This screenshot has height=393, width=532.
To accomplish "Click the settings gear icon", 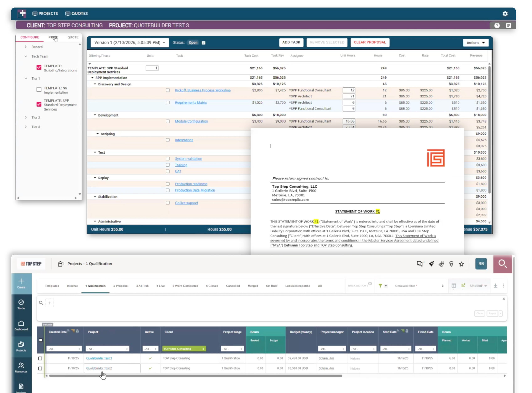I will click(x=505, y=14).
